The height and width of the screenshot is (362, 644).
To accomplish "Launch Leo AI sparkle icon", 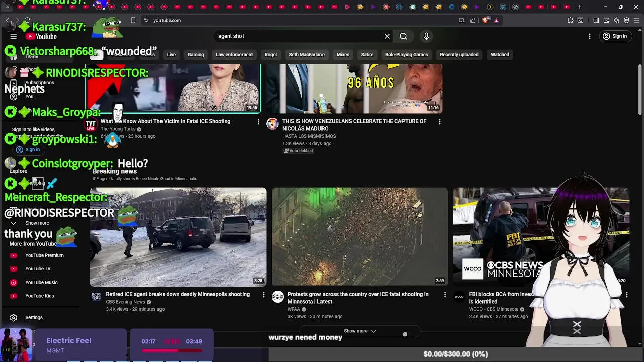I will click(x=616, y=20).
